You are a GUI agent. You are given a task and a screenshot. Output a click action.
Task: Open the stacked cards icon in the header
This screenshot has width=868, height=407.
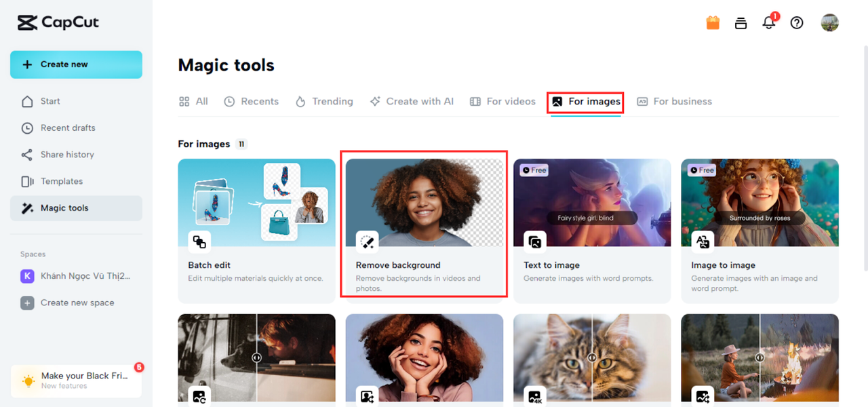[x=741, y=23]
